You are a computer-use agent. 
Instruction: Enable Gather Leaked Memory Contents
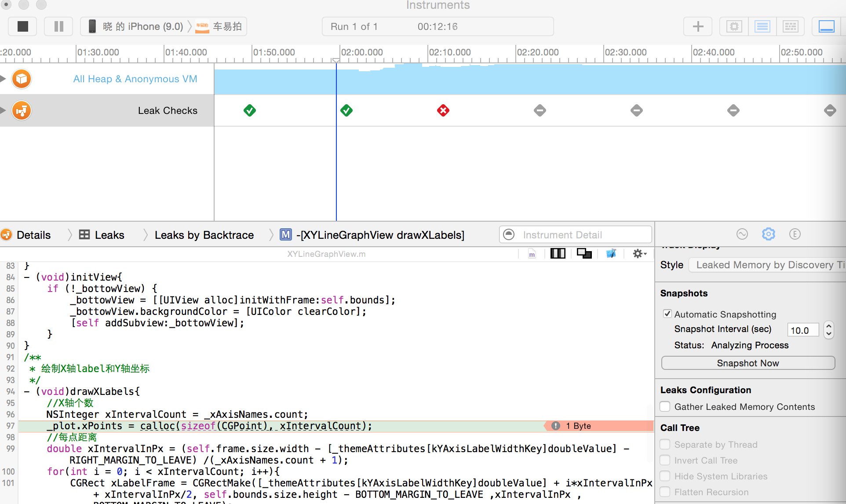pyautogui.click(x=665, y=407)
